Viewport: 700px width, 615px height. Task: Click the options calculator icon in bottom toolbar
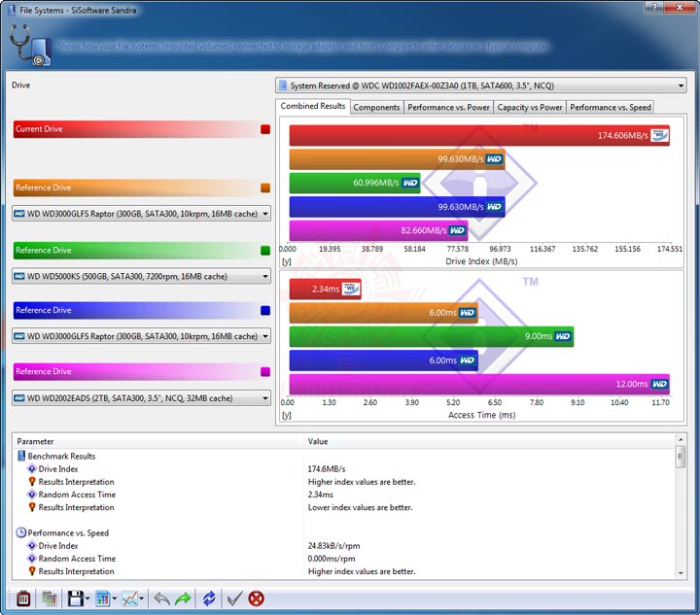coord(23,598)
